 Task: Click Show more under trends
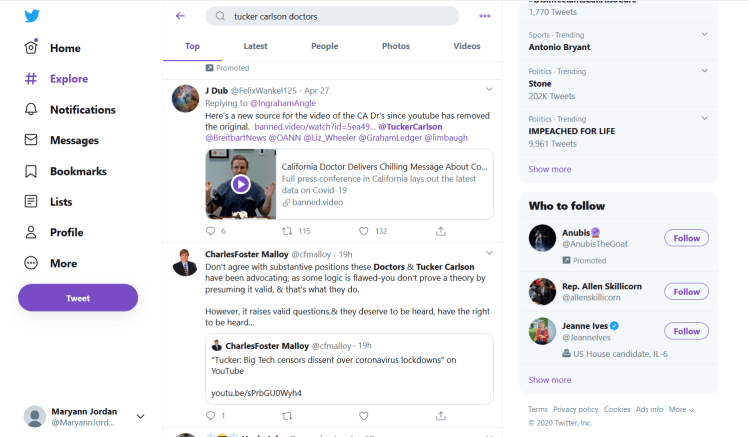pyautogui.click(x=549, y=169)
